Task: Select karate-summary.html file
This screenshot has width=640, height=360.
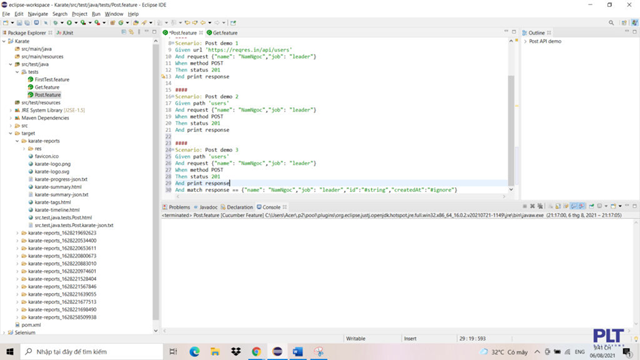Action: [x=58, y=187]
